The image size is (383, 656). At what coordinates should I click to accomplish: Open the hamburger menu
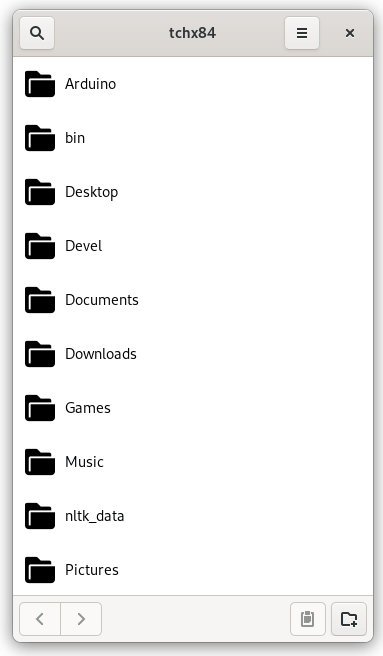[x=302, y=33]
